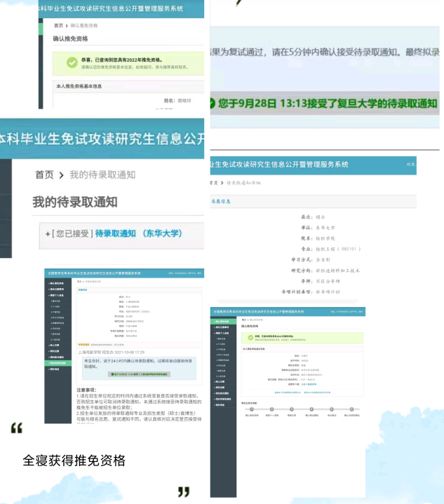Click 首页 breadcrumb before 我的待录取通知

point(44,175)
